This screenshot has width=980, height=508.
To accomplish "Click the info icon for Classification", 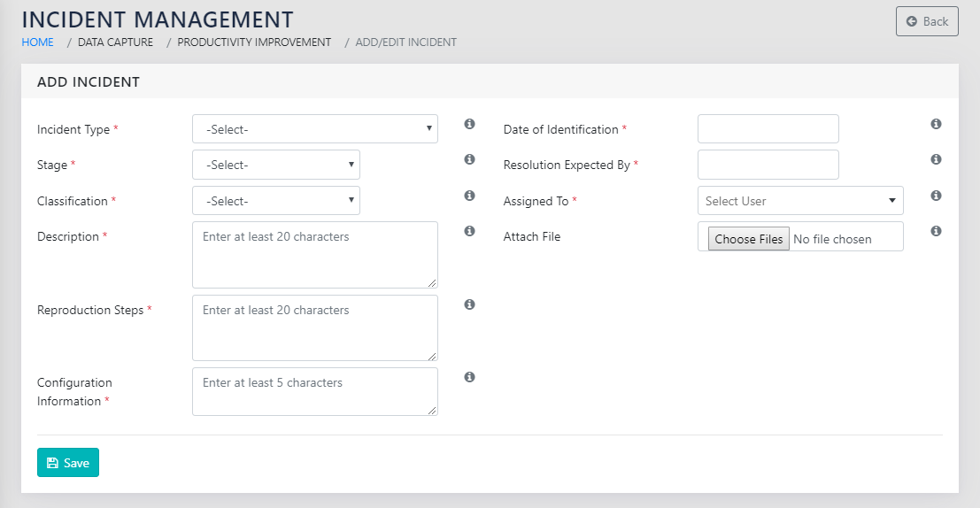I will coord(469,196).
